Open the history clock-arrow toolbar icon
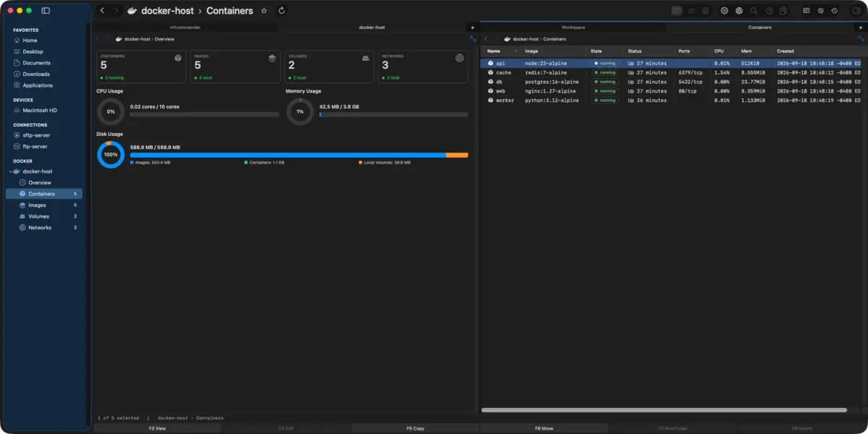This screenshot has width=868, height=434. click(835, 11)
